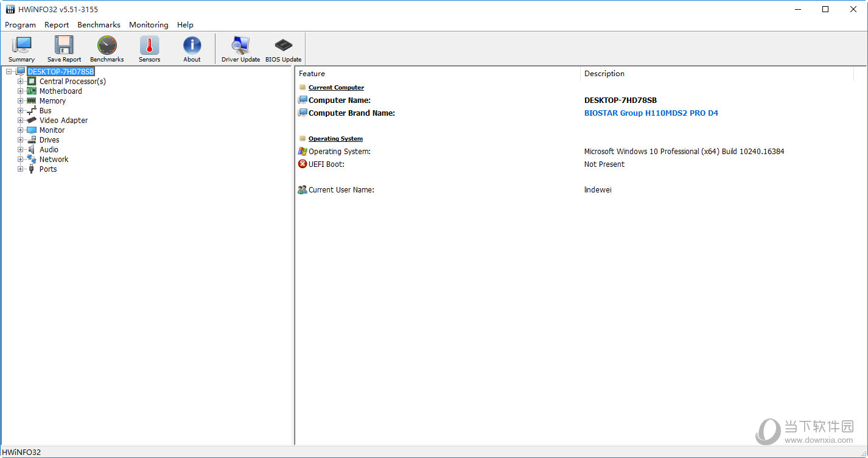Click the Video Adapter card icon
This screenshot has height=458, width=868.
[x=32, y=120]
